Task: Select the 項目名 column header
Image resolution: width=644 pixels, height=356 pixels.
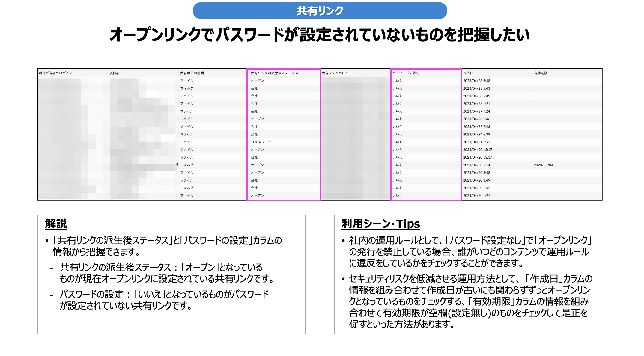Action: coord(115,73)
